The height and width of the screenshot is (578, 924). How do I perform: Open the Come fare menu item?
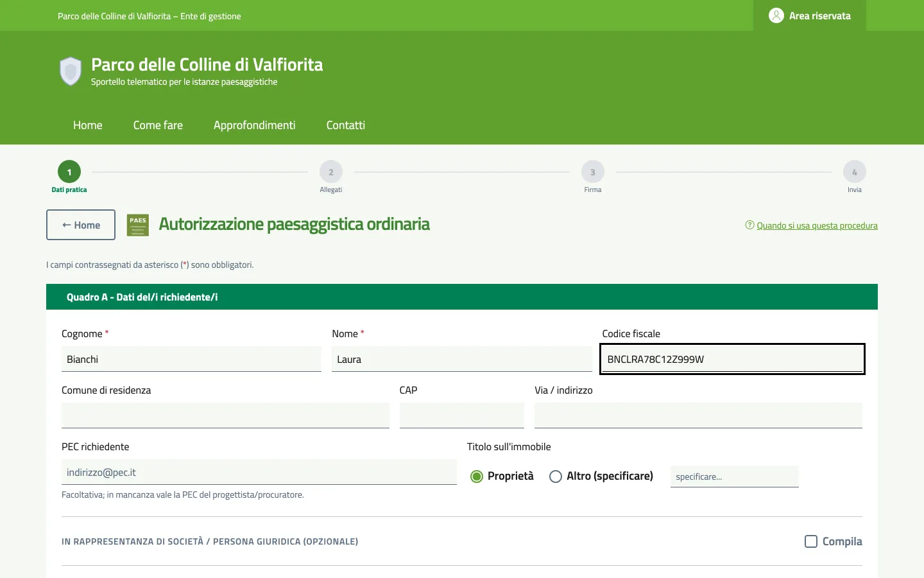click(158, 125)
